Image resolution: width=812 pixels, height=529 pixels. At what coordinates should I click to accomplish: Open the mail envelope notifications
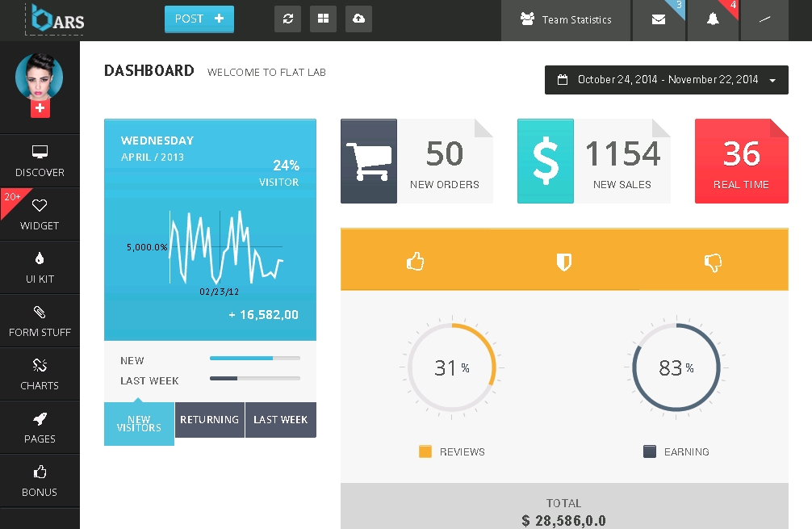659,20
